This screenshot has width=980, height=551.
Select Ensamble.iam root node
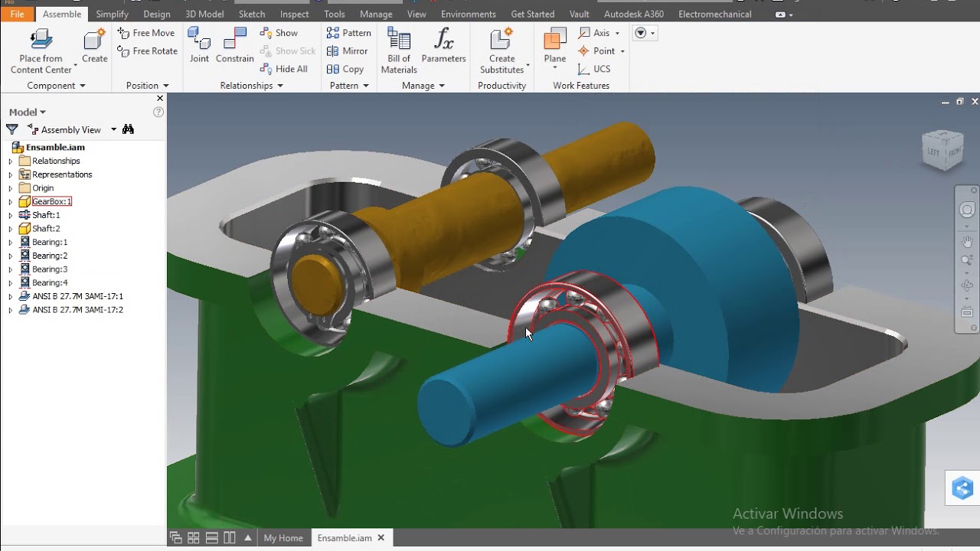(x=55, y=148)
